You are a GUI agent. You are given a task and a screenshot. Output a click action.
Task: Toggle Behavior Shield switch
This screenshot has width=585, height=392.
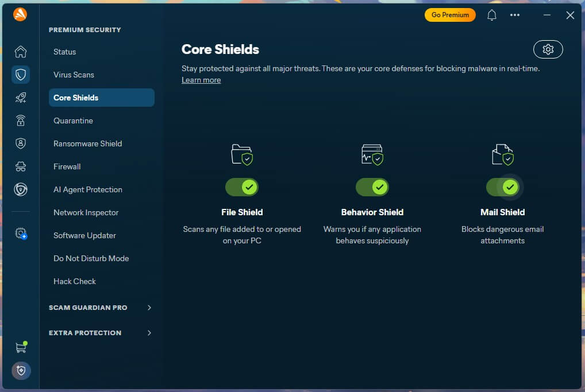coord(372,187)
